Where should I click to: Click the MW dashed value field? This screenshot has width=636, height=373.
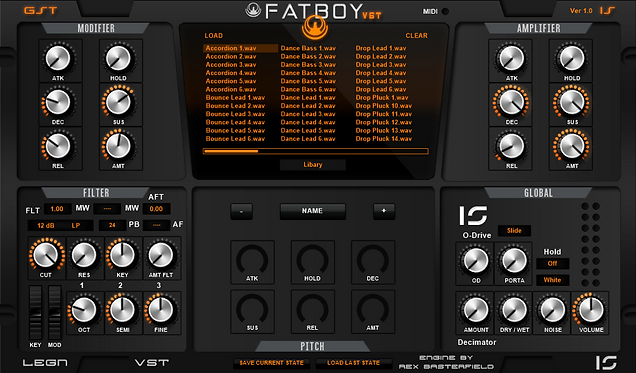(x=107, y=209)
